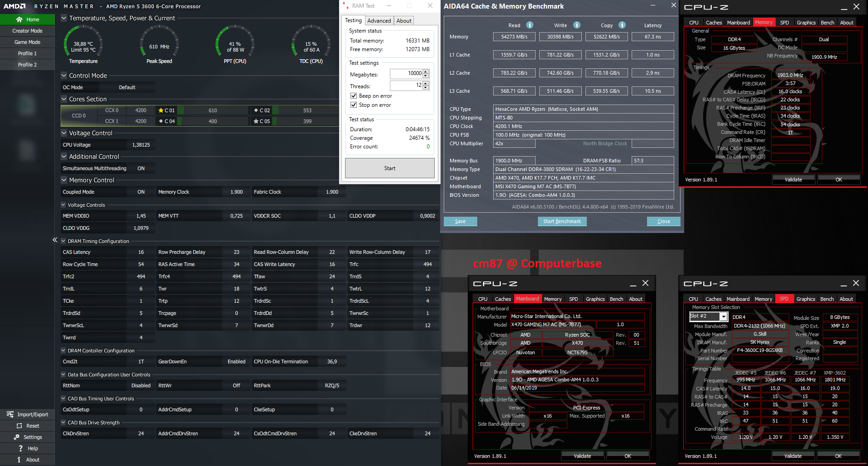Viewport: 868px width, 466px height.
Task: Click the star icon beside core C 01
Action: tap(161, 110)
